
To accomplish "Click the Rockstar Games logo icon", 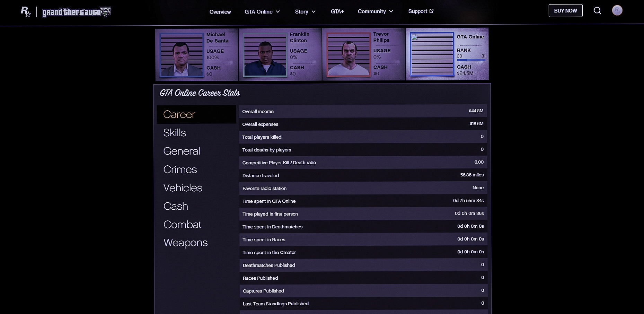I will [26, 12].
